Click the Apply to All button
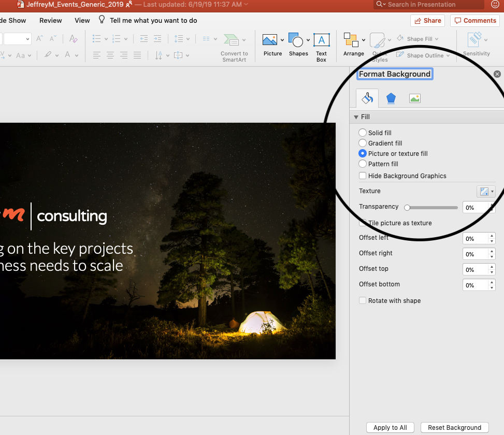The height and width of the screenshot is (435, 504). (390, 427)
